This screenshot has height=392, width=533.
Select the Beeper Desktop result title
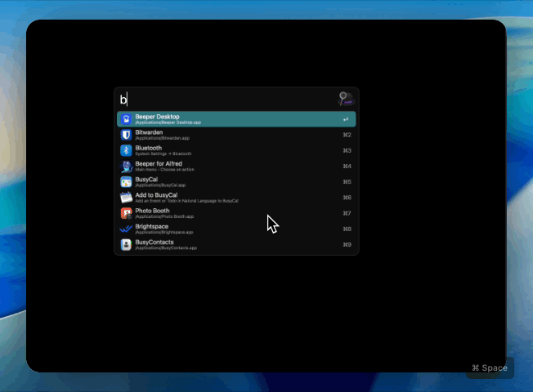(x=157, y=117)
